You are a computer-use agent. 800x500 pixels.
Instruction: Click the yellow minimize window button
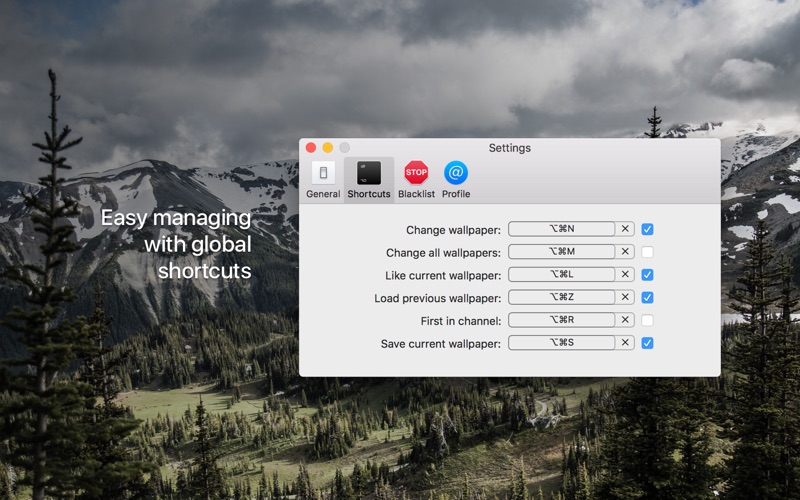coord(327,148)
